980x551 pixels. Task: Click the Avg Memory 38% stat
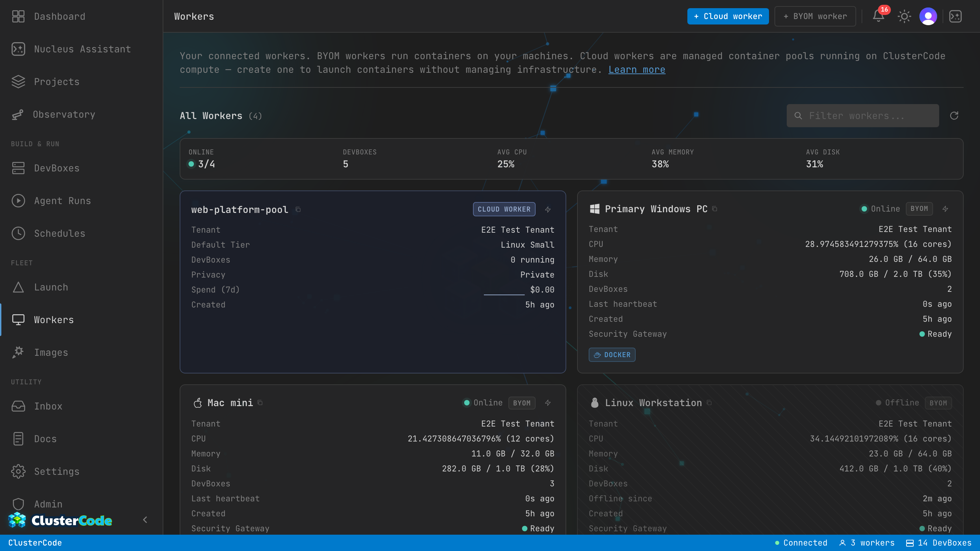(x=672, y=159)
